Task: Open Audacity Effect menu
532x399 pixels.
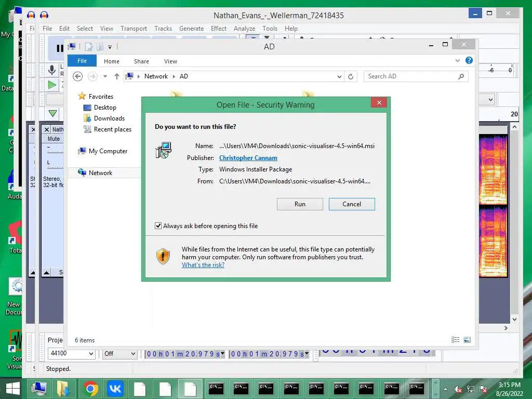Action: (x=219, y=29)
